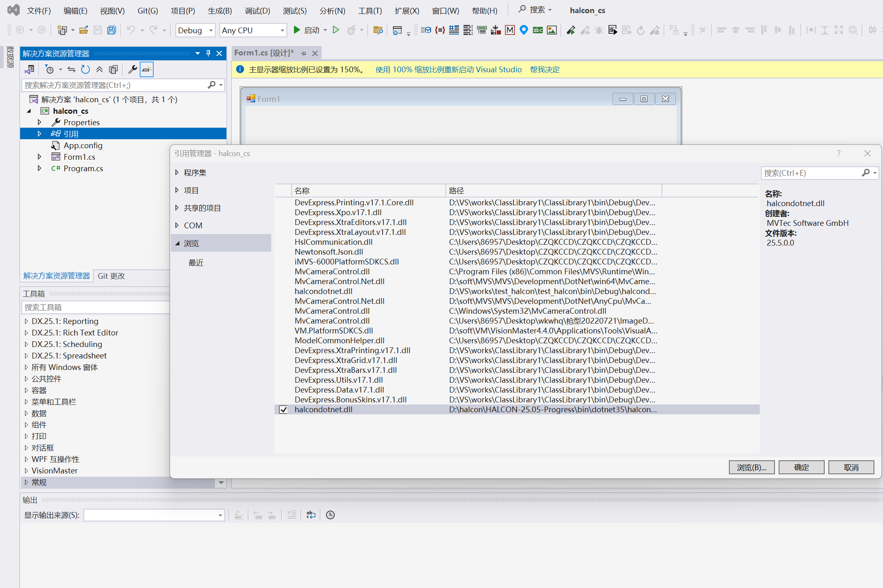
Task: Click the green Start debugging arrow
Action: (297, 30)
